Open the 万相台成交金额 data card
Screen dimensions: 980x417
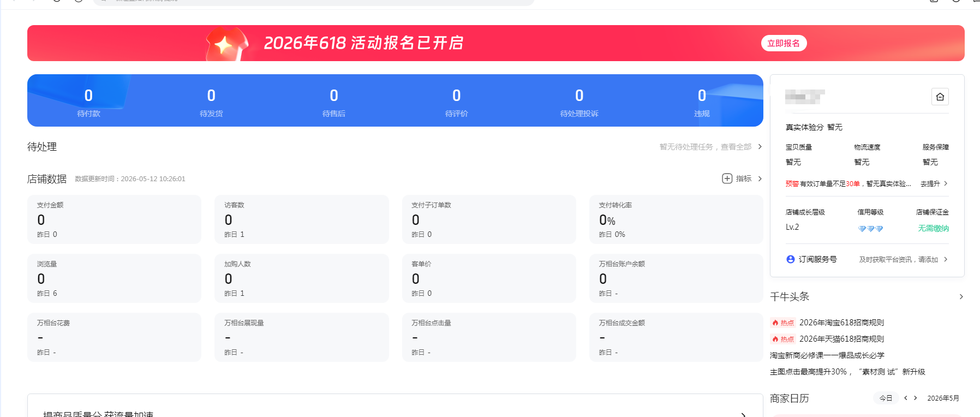[676, 337]
